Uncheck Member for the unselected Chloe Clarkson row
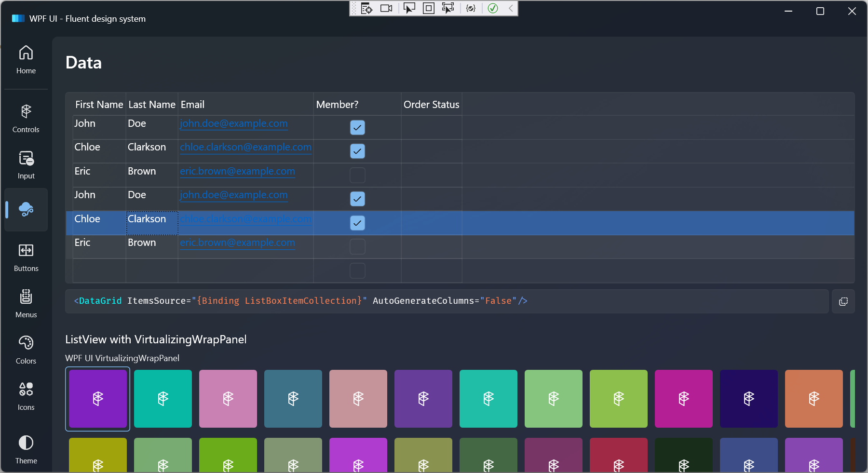 click(357, 151)
